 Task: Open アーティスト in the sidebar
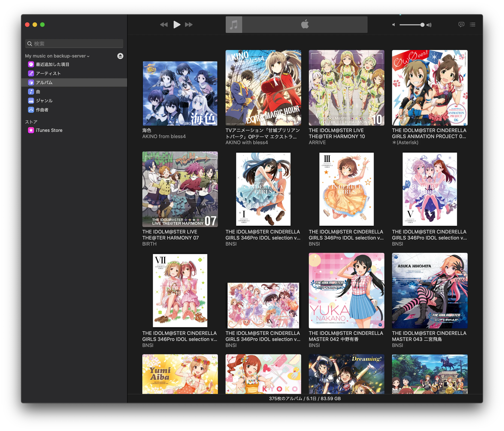(x=74, y=73)
